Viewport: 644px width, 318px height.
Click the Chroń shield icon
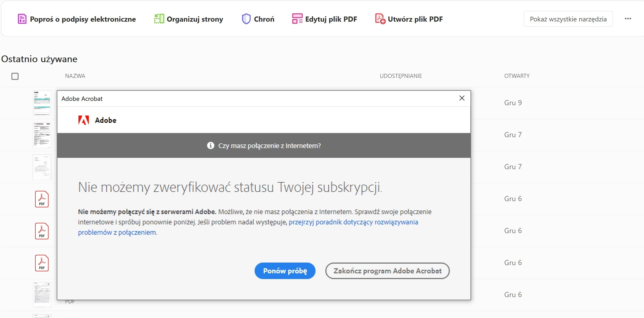pyautogui.click(x=246, y=19)
